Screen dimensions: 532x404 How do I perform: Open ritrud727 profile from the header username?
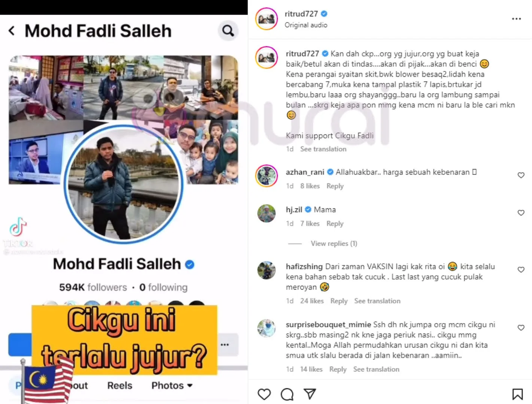click(x=301, y=14)
